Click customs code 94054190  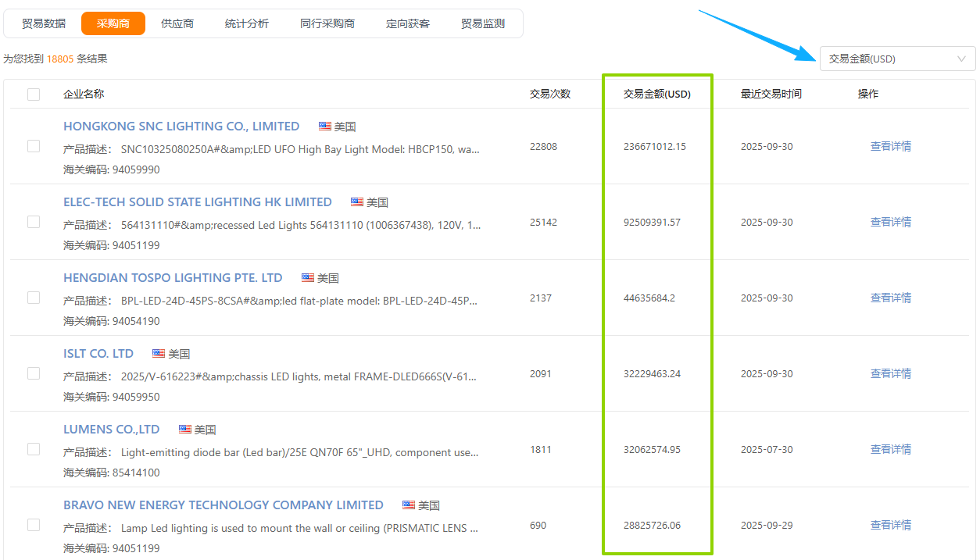click(136, 321)
